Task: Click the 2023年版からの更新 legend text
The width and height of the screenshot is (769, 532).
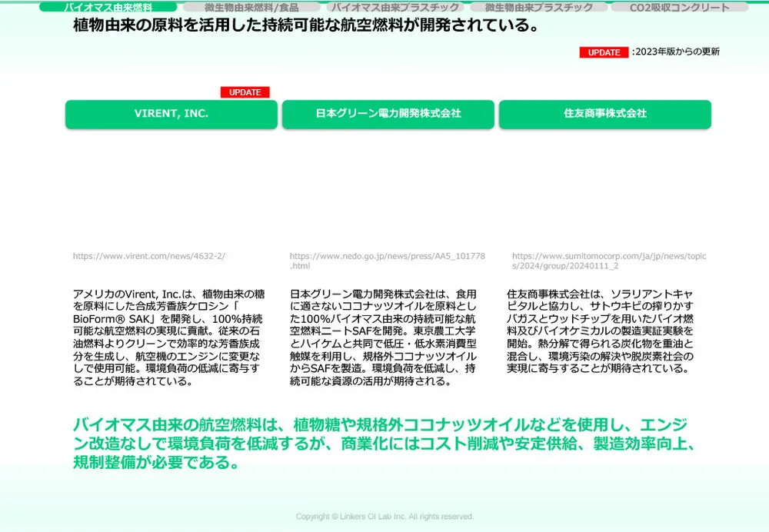Action: 677,52
